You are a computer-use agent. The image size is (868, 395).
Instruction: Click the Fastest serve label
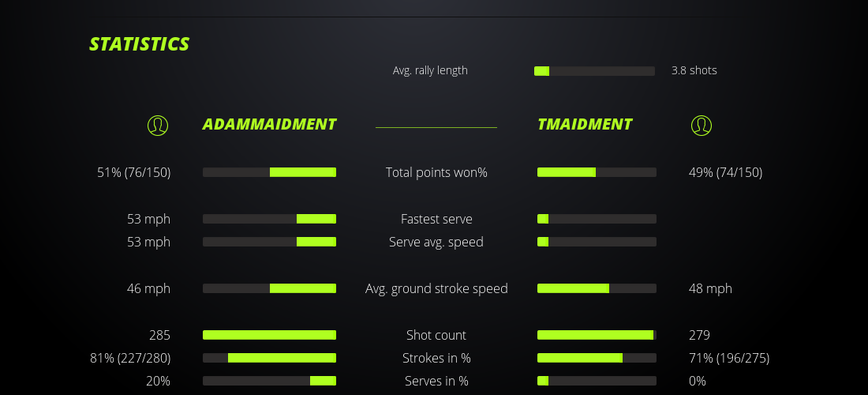pyautogui.click(x=436, y=219)
